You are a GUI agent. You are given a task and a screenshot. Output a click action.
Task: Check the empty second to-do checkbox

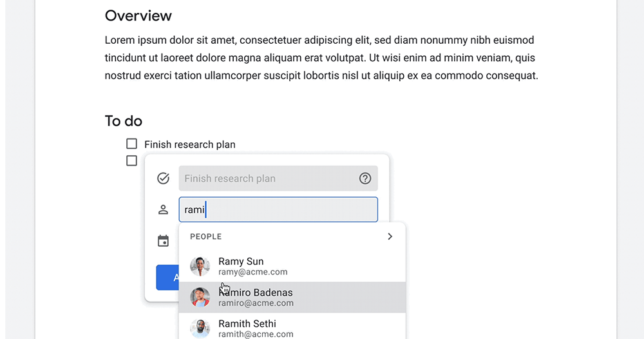(x=131, y=160)
